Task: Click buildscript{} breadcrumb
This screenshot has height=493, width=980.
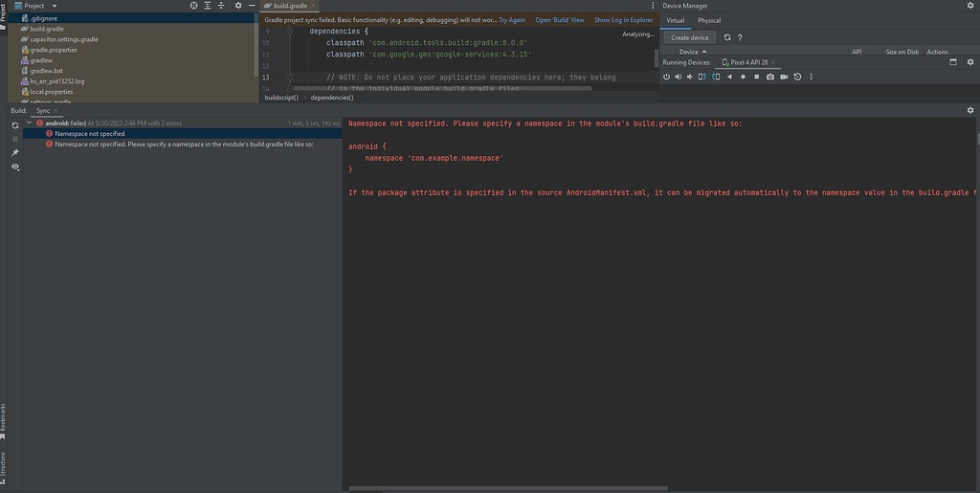Action: pyautogui.click(x=282, y=98)
